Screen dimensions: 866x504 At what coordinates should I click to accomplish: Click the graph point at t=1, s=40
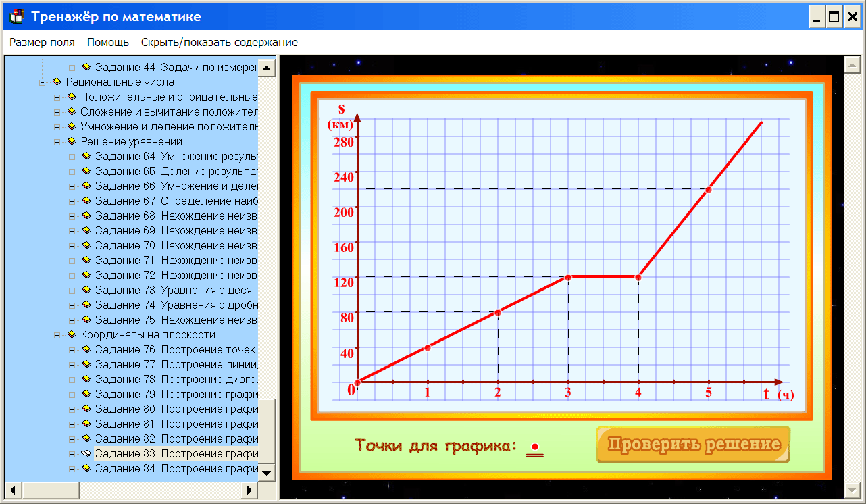point(428,347)
